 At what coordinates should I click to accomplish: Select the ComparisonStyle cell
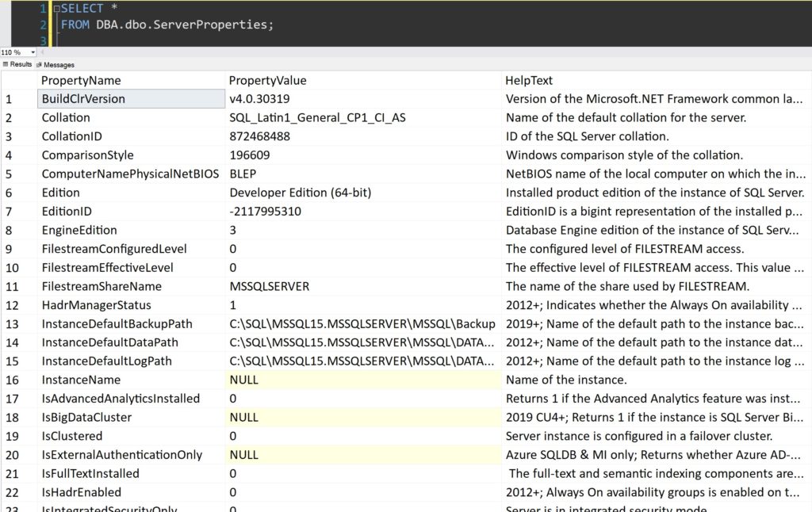(x=132, y=155)
